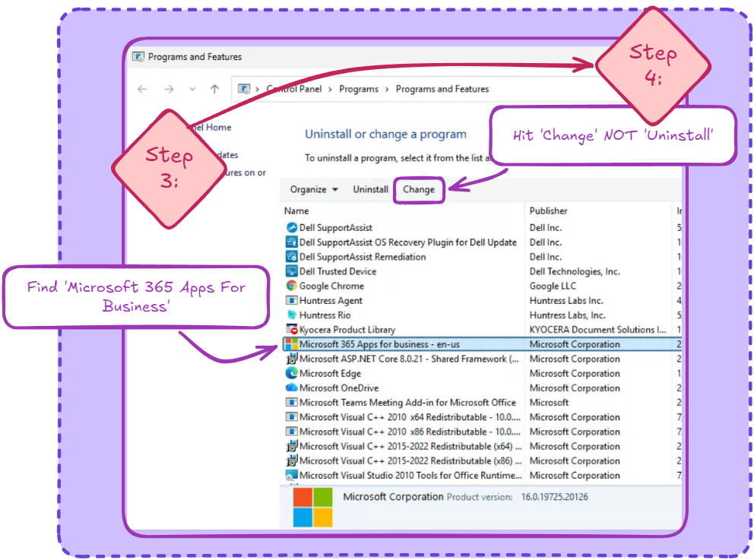Open the recent locations dropdown chevron
The image size is (754, 560).
coord(192,89)
